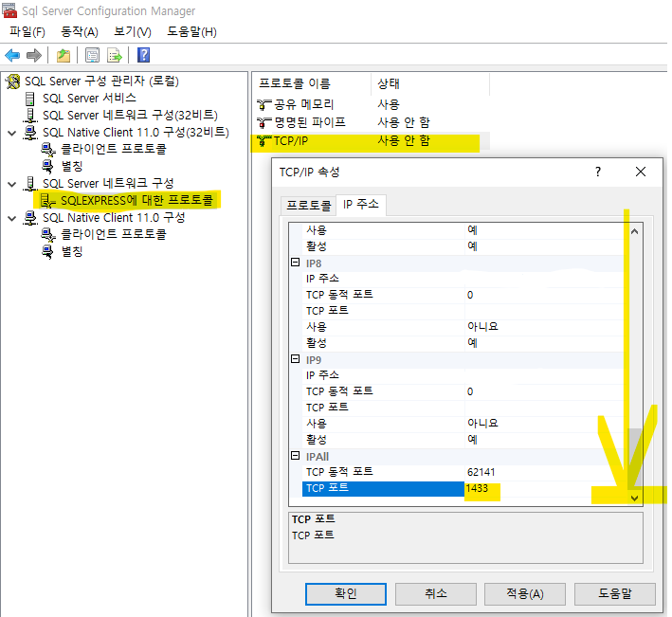Click IP8 사용 value 아니요
Image resolution: width=672 pixels, height=617 pixels.
[x=482, y=327]
